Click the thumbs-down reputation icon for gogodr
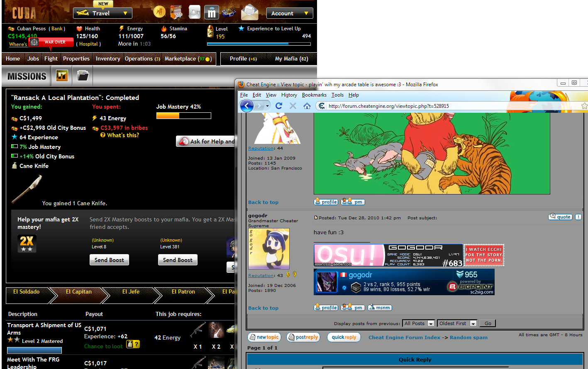This screenshot has width=588, height=369. click(295, 274)
